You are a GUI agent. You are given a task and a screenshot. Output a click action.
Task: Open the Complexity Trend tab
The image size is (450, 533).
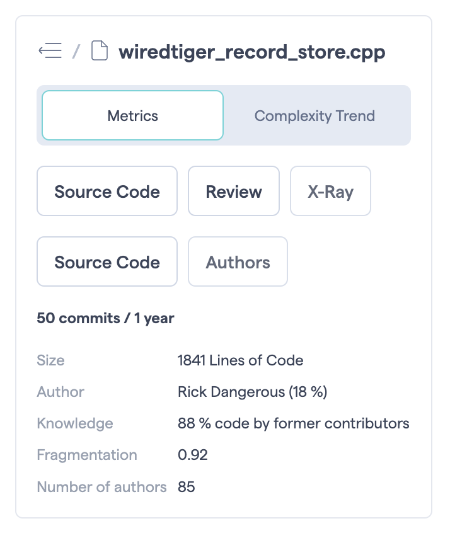click(x=314, y=116)
